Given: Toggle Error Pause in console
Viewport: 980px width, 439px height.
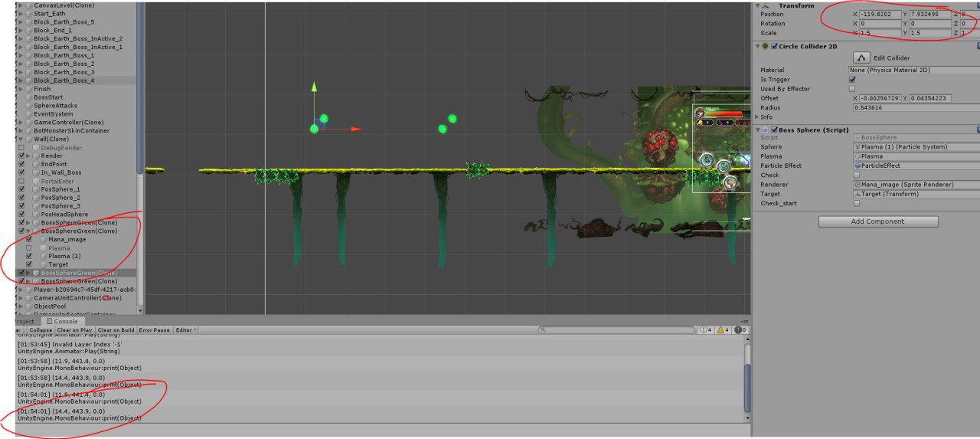Looking at the screenshot, I should tap(155, 329).
